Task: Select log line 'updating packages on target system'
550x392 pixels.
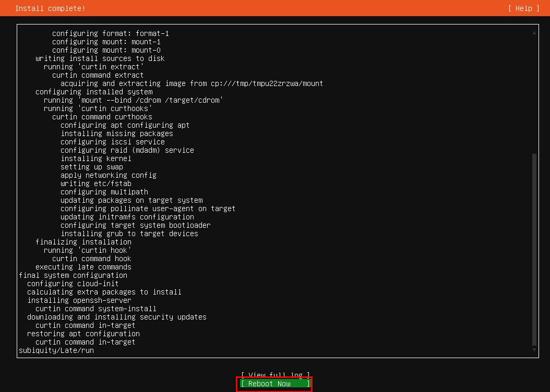Action: [x=131, y=200]
